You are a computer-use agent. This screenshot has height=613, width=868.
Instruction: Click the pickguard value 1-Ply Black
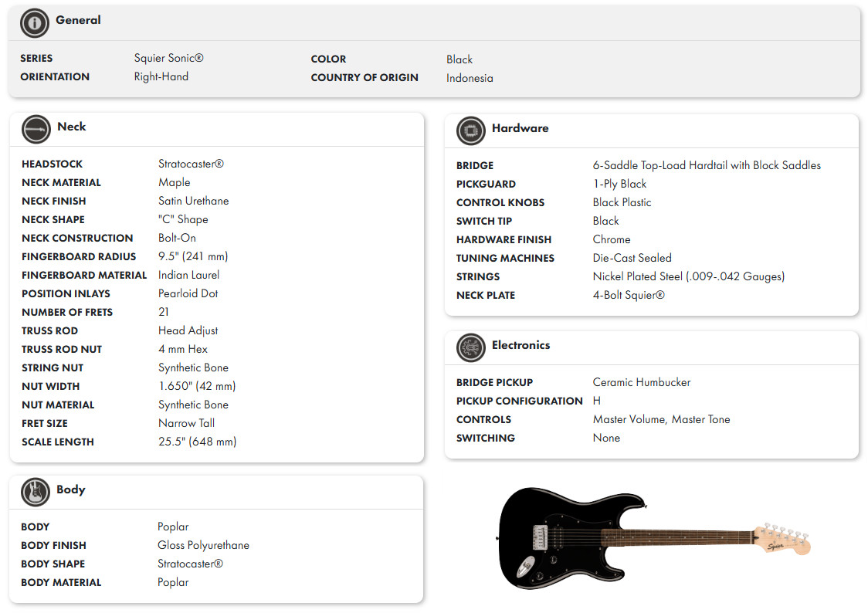pos(619,184)
